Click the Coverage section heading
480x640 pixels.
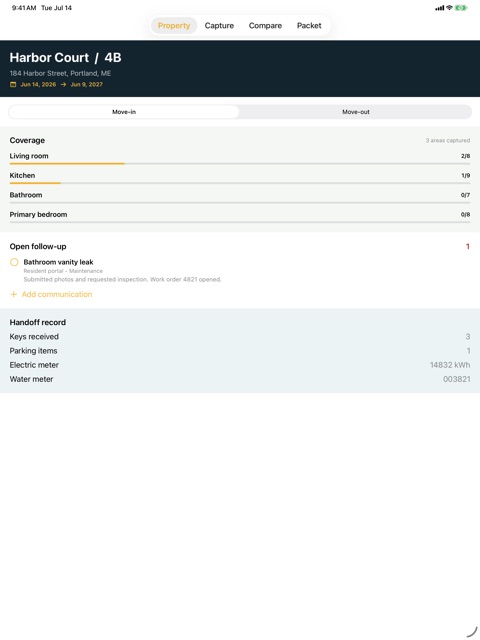pyautogui.click(x=27, y=140)
